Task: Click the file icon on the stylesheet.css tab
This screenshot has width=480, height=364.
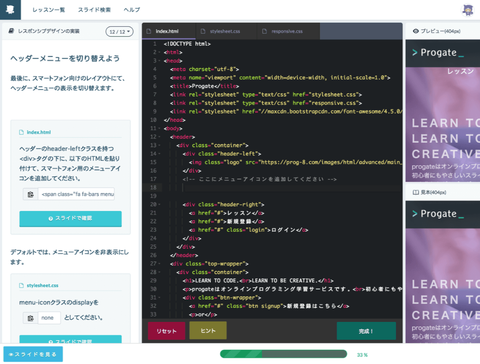Action: click(x=203, y=31)
